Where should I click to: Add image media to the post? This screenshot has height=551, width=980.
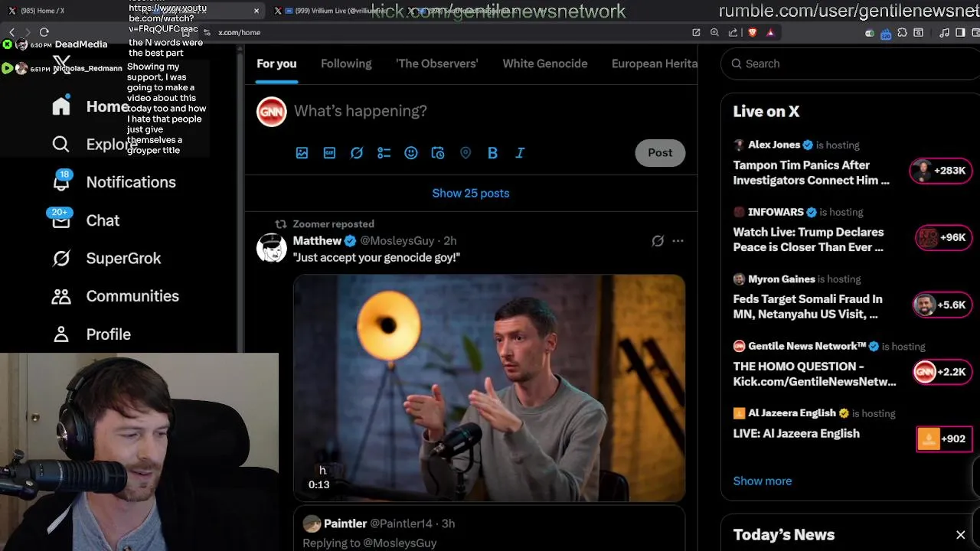tap(302, 153)
